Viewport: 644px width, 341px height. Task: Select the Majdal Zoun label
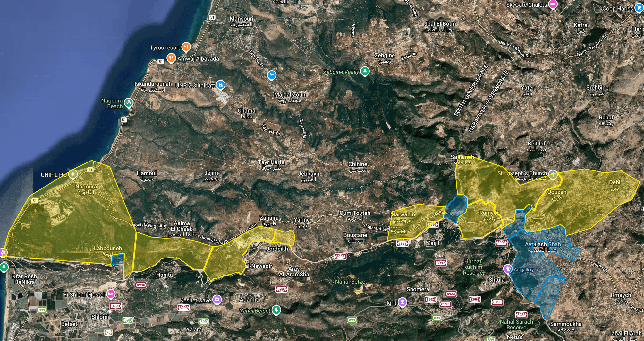(x=290, y=97)
